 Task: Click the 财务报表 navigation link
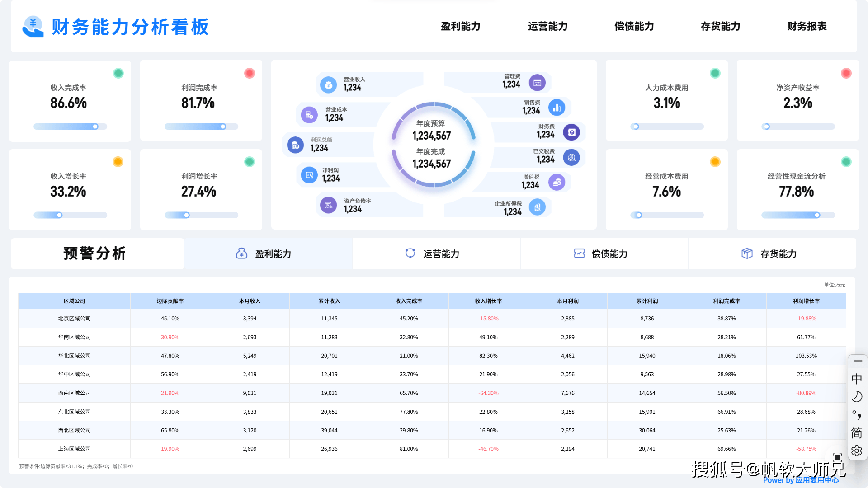click(x=807, y=27)
